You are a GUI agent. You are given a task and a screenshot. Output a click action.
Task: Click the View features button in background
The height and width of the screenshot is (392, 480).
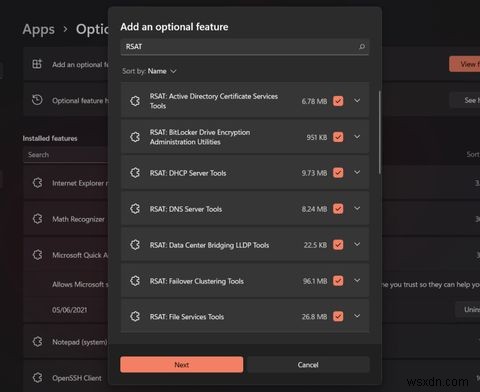(x=465, y=64)
